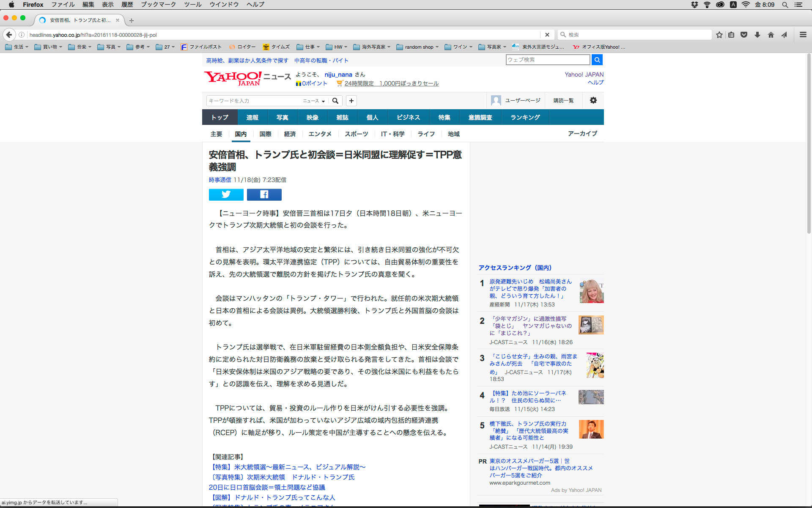The height and width of the screenshot is (508, 812).
Task: Go to Firefox home page icon
Action: pos(771,35)
